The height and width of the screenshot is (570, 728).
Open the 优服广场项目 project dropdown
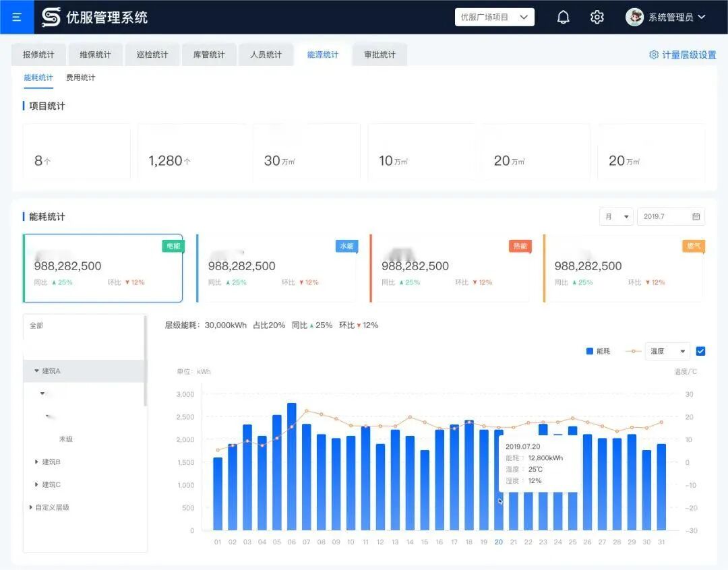[x=494, y=17]
